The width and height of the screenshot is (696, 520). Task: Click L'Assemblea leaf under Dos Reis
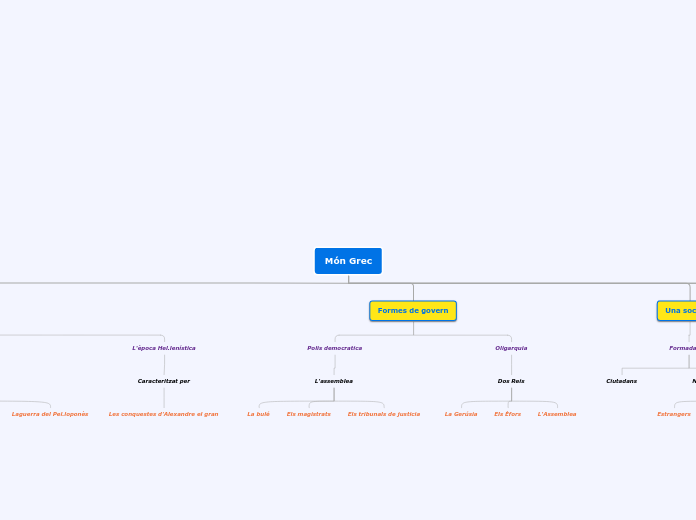pyautogui.click(x=557, y=414)
